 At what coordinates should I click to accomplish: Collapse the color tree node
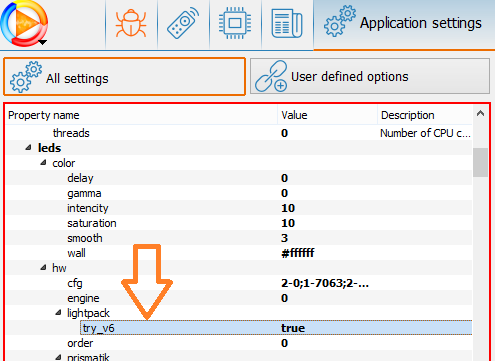pos(43,163)
